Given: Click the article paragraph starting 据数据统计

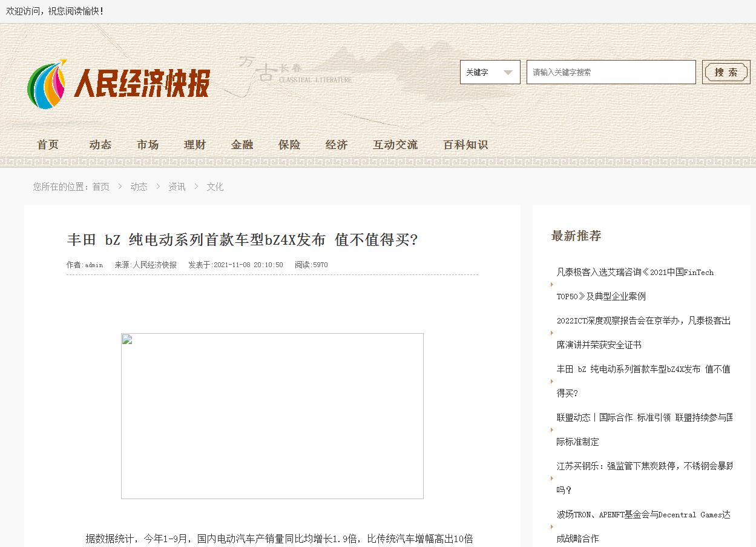Looking at the screenshot, I should (279, 539).
